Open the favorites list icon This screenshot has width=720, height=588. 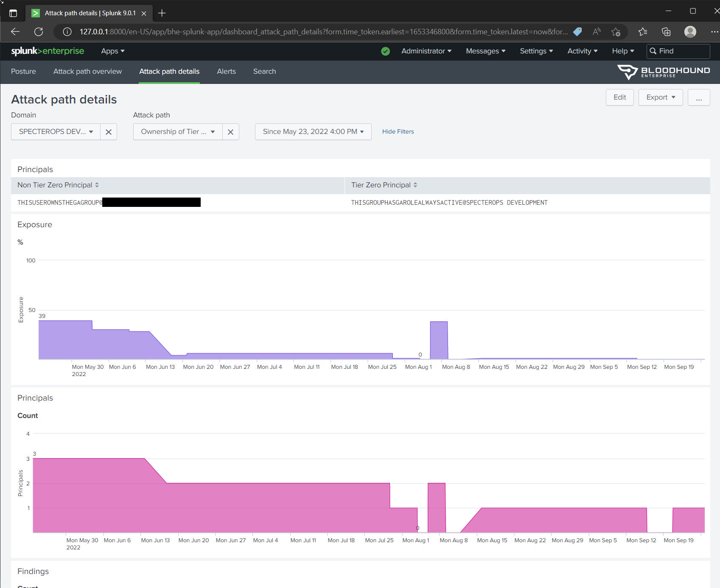point(643,32)
